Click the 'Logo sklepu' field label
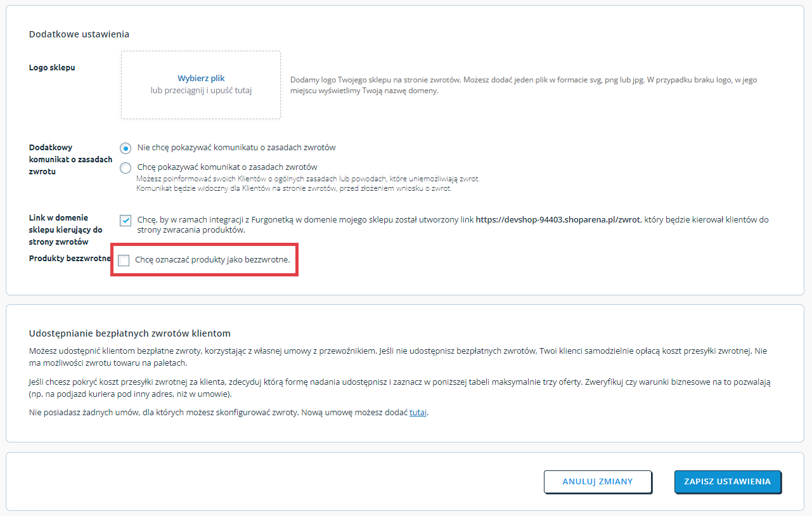This screenshot has height=516, width=812. 52,67
